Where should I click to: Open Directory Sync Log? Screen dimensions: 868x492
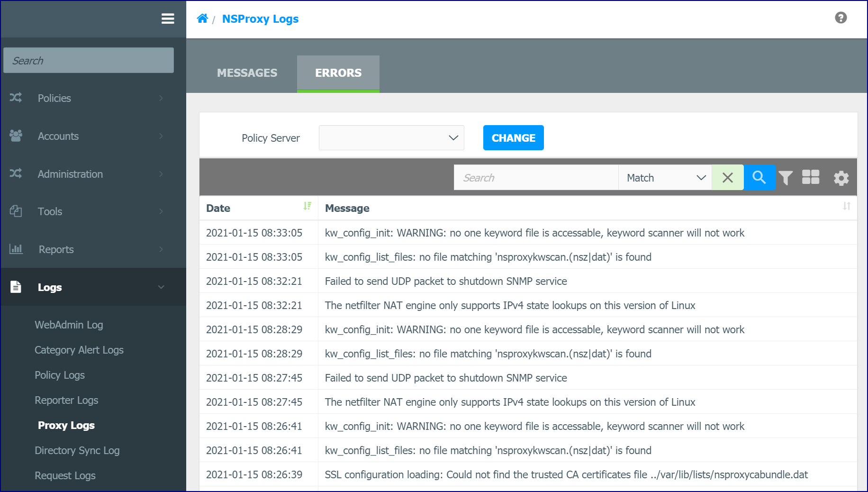77,450
